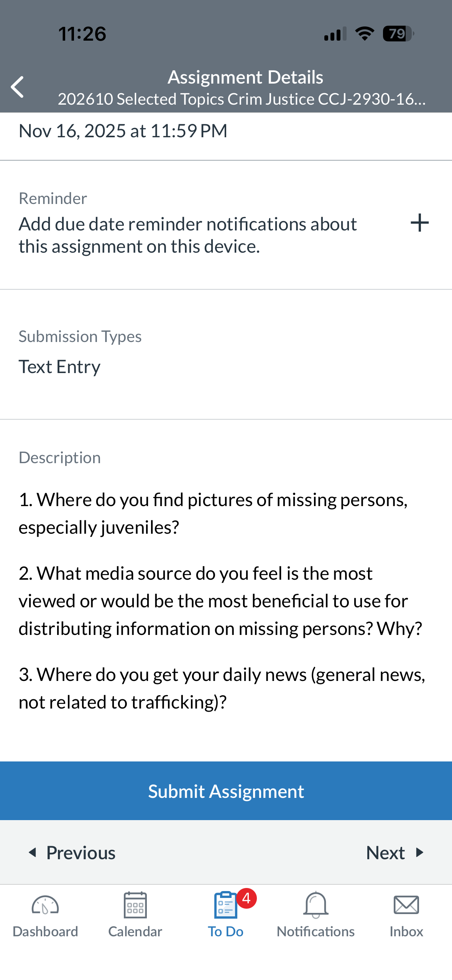Tap the back arrow in header

click(x=18, y=87)
